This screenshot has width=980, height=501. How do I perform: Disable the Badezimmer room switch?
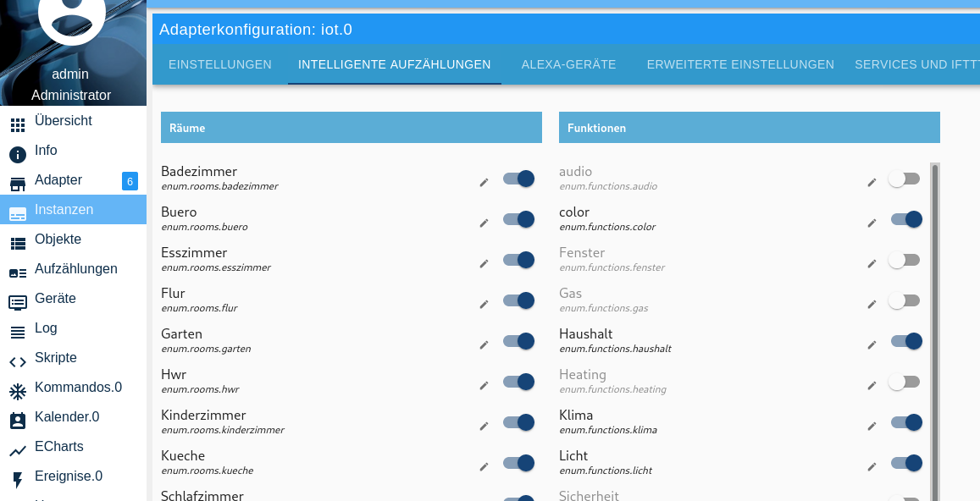coord(518,179)
